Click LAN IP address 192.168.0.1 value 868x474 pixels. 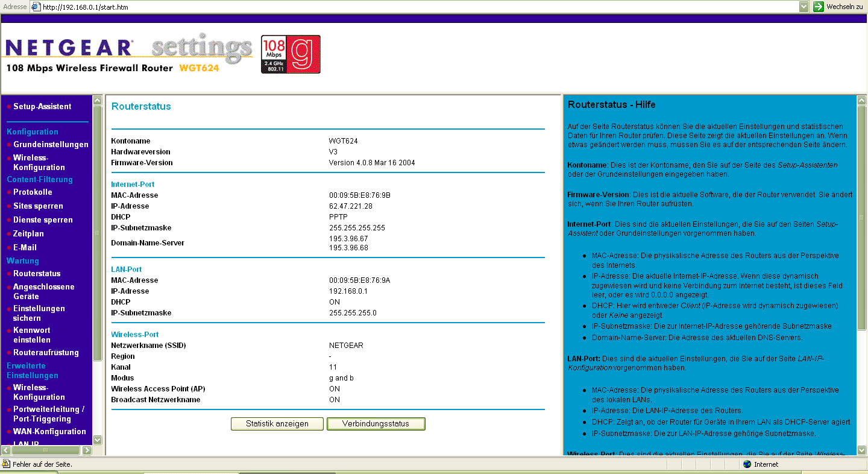(348, 291)
